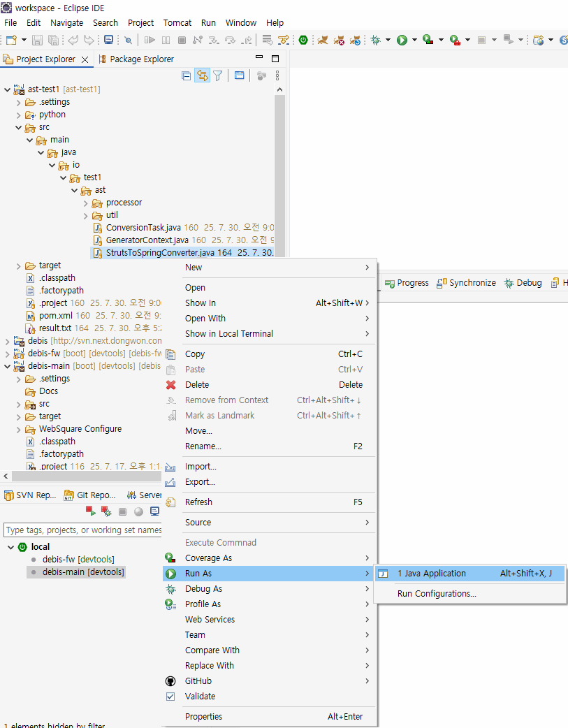
Task: Click the Resume debug toolbar icon
Action: point(150,40)
